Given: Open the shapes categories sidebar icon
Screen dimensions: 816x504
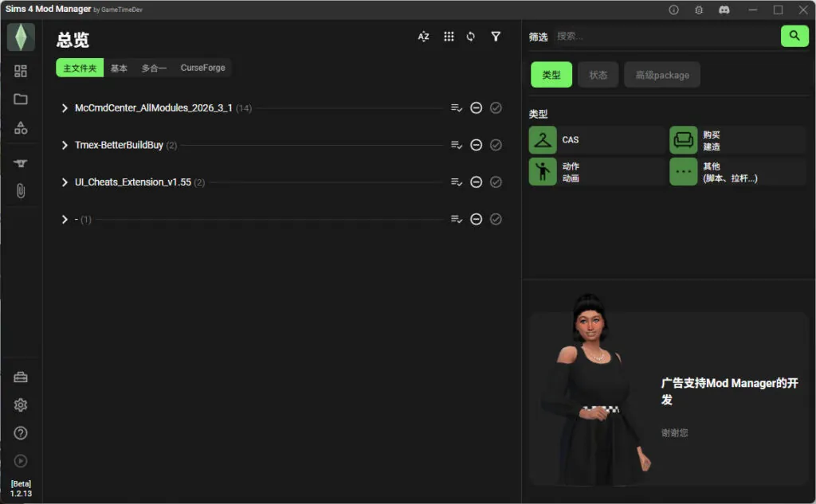Looking at the screenshot, I should 21,128.
